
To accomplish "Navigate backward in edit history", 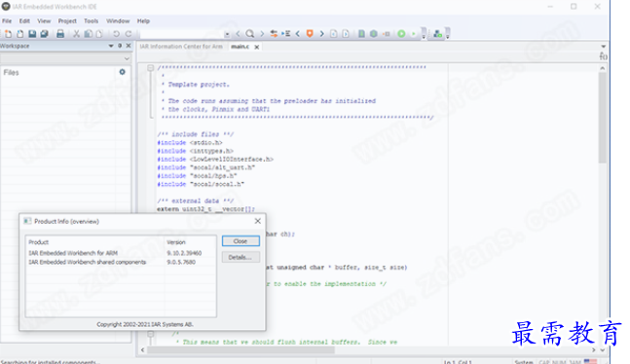I will point(333,34).
